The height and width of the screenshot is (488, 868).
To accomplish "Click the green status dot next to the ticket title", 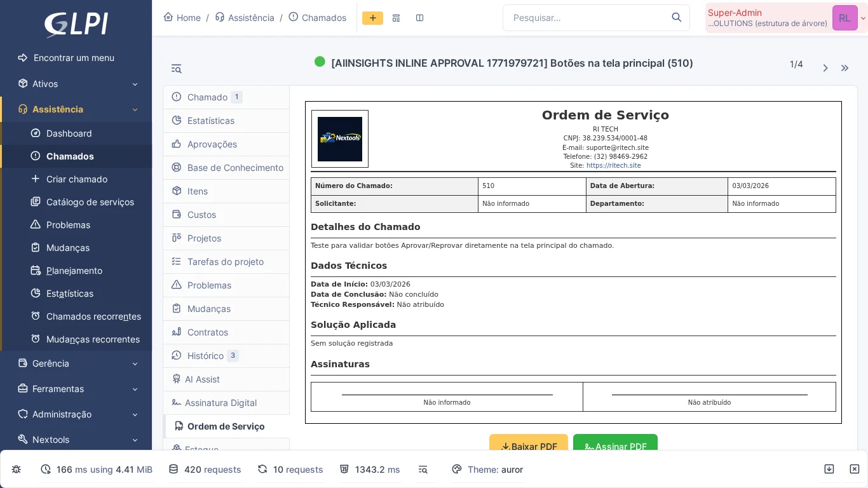I will [320, 62].
